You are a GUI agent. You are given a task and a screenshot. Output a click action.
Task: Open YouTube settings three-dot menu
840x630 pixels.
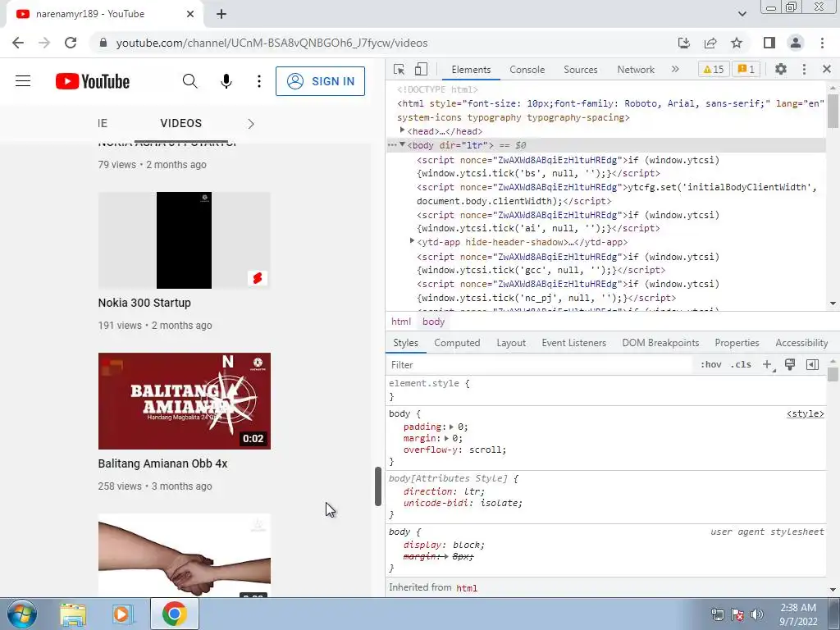click(x=259, y=81)
